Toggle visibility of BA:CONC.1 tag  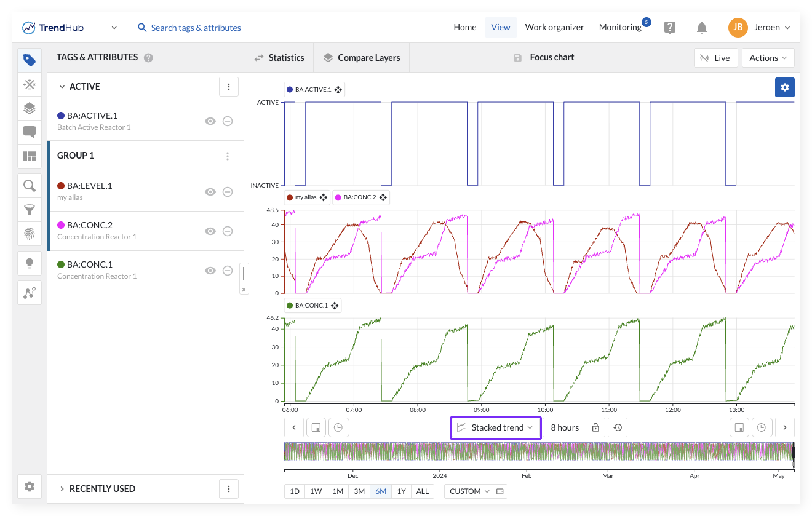pos(210,270)
